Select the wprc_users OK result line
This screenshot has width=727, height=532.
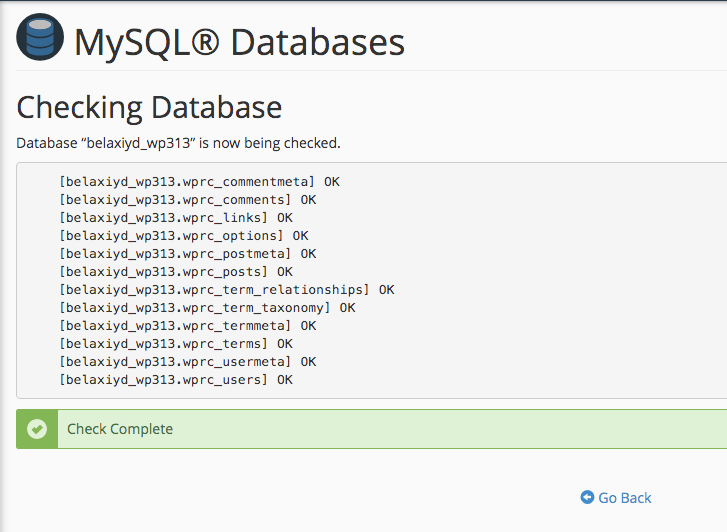coord(176,380)
